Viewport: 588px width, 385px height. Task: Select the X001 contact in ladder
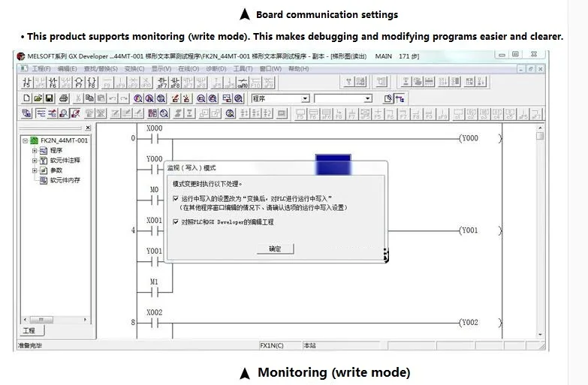pyautogui.click(x=155, y=230)
